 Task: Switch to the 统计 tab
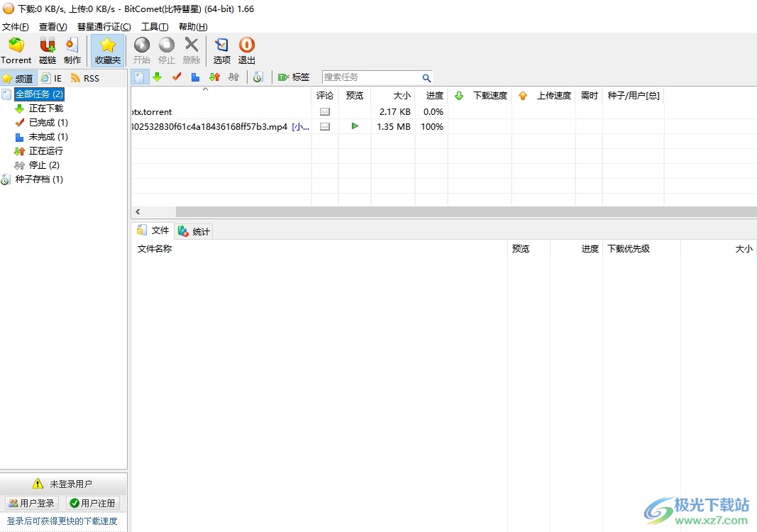pos(194,232)
